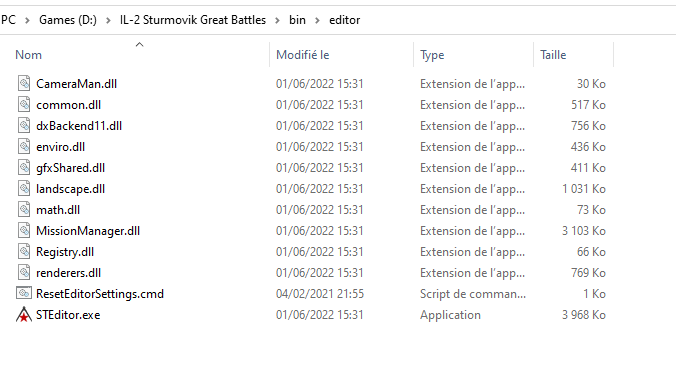The width and height of the screenshot is (676, 379).
Task: Select the CameraMan.dll file icon
Action: click(24, 83)
